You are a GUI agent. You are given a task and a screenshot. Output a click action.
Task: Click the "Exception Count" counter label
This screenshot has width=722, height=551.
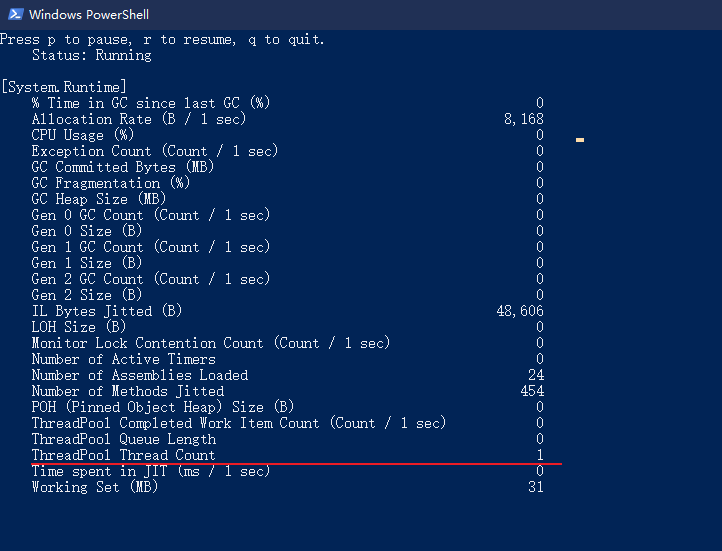click(155, 151)
